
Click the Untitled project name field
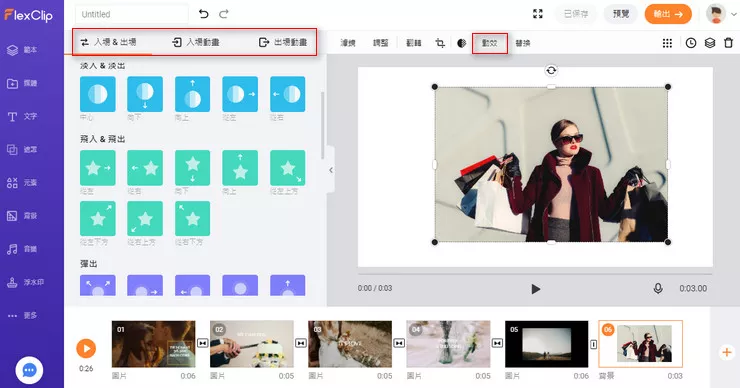pos(132,14)
